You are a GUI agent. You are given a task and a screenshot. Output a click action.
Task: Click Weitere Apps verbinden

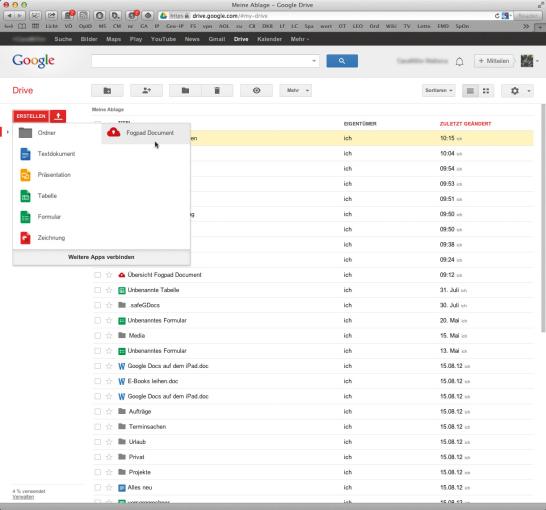[x=101, y=257]
